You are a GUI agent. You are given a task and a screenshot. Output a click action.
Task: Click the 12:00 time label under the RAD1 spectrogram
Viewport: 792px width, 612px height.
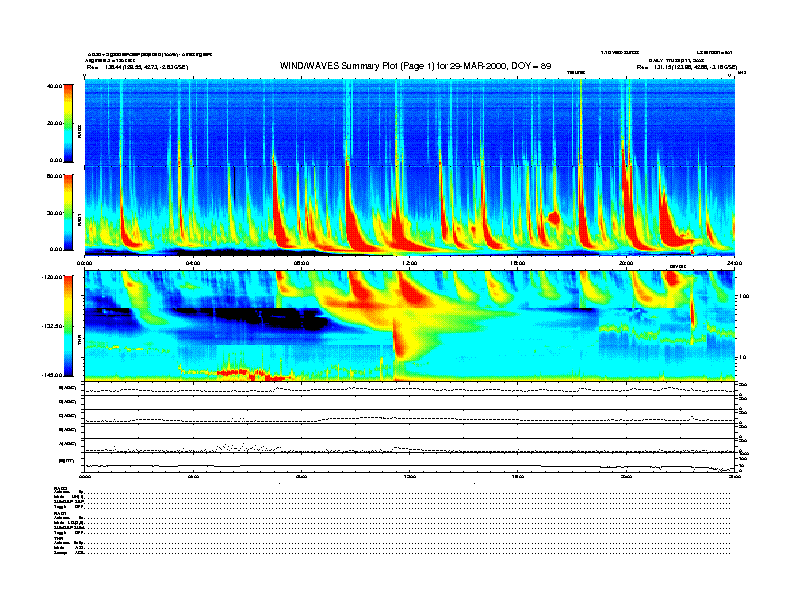[x=410, y=263]
